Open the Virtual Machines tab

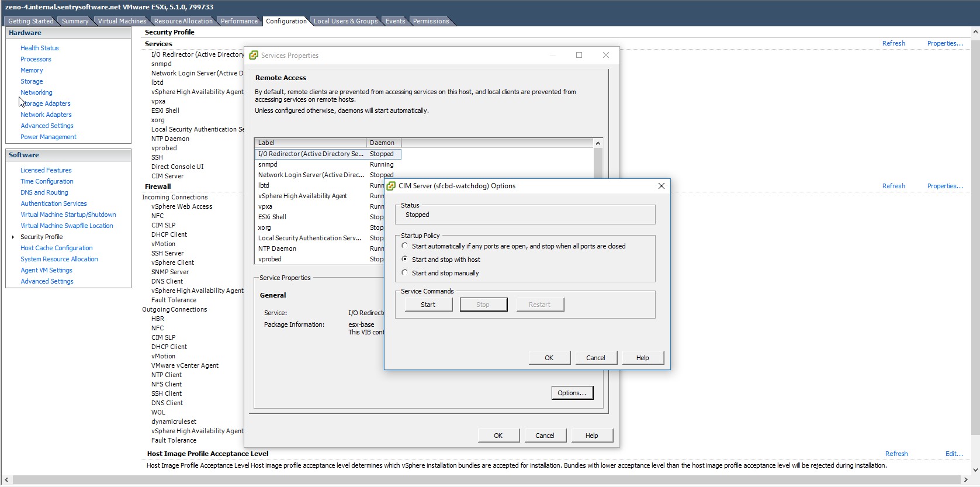pyautogui.click(x=122, y=21)
